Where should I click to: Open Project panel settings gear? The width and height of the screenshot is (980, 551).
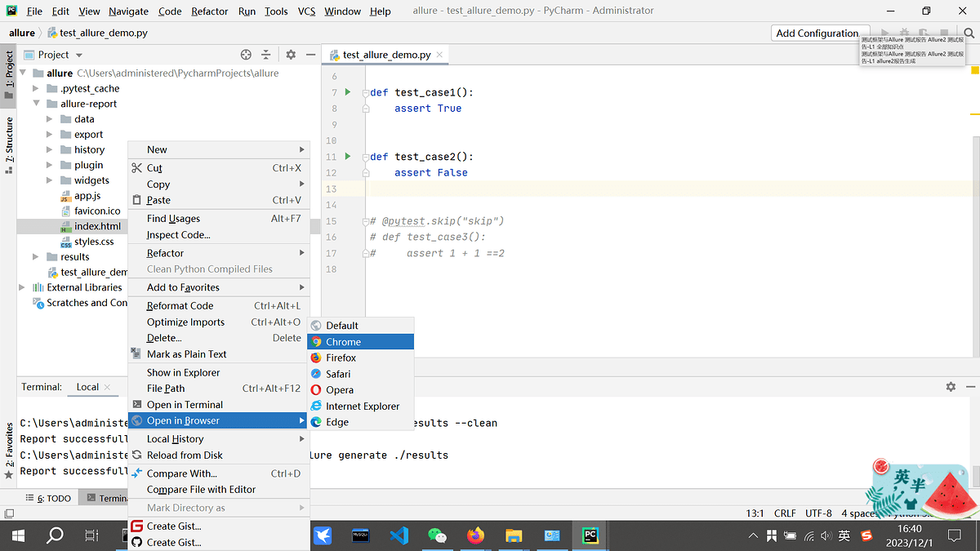[x=291, y=55]
